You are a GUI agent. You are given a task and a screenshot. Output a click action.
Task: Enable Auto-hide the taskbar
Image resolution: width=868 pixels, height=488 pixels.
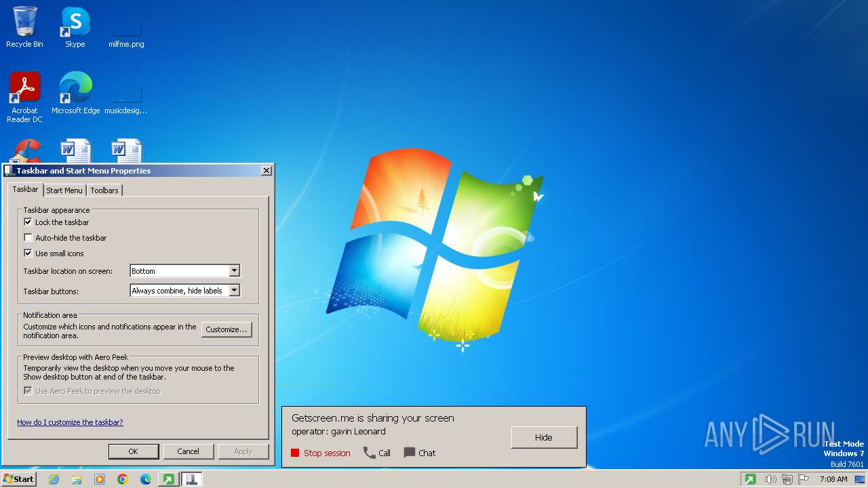click(28, 238)
